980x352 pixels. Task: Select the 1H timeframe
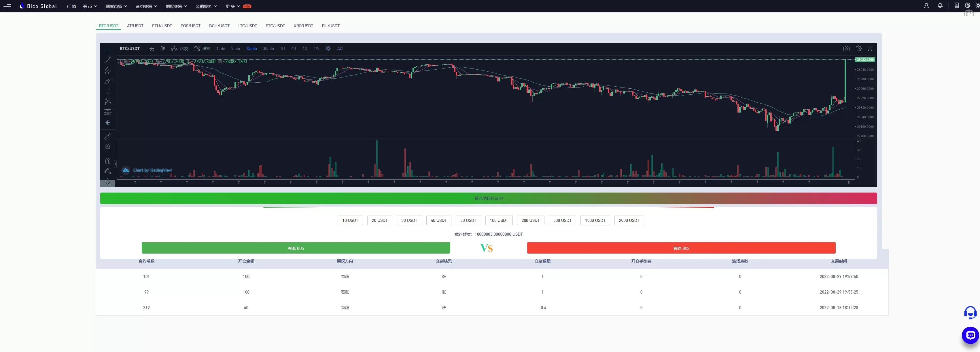282,49
